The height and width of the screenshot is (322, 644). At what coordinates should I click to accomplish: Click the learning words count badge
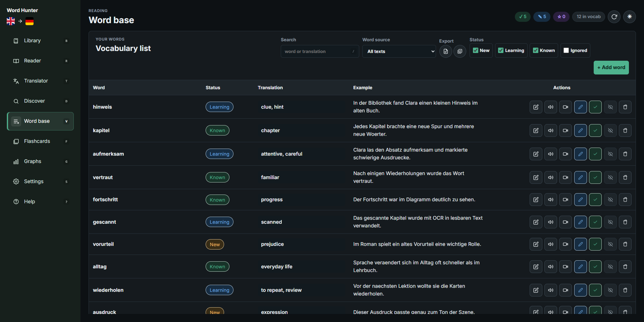pyautogui.click(x=542, y=17)
